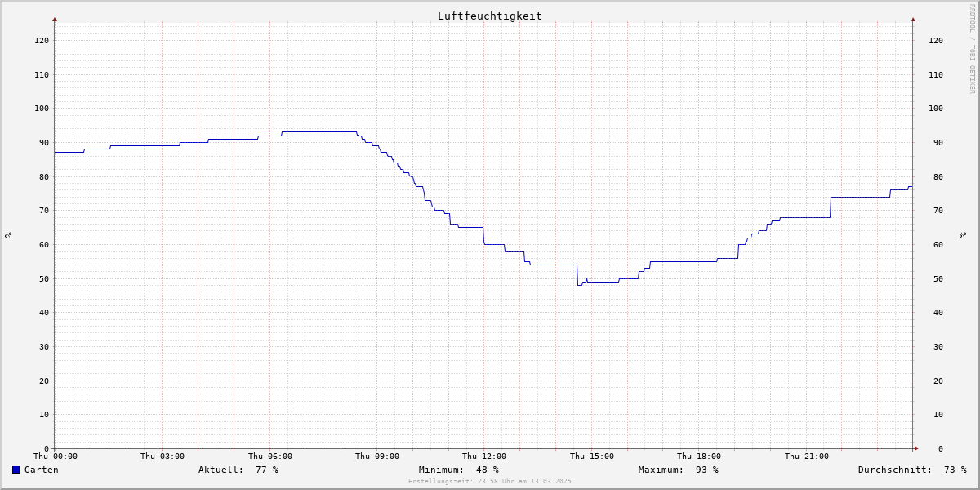Click the Erstellungszeit timestamp footer text

(490, 481)
